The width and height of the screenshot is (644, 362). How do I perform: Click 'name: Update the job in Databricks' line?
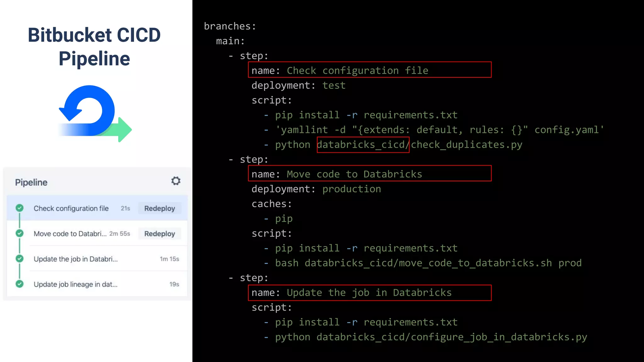point(352,293)
